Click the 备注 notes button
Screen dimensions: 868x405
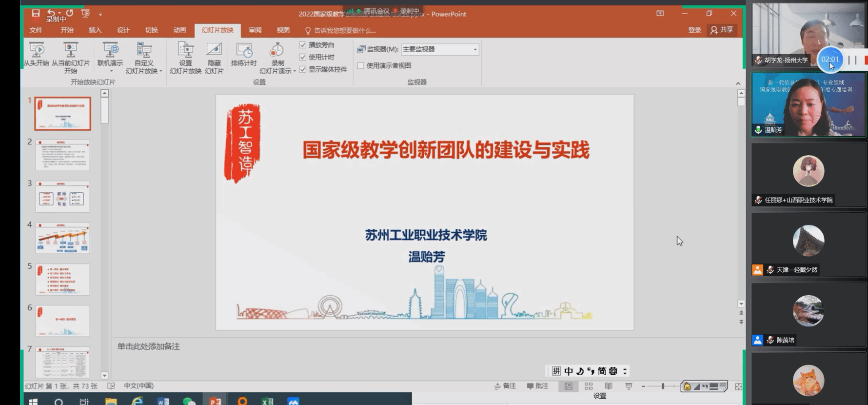pos(505,386)
